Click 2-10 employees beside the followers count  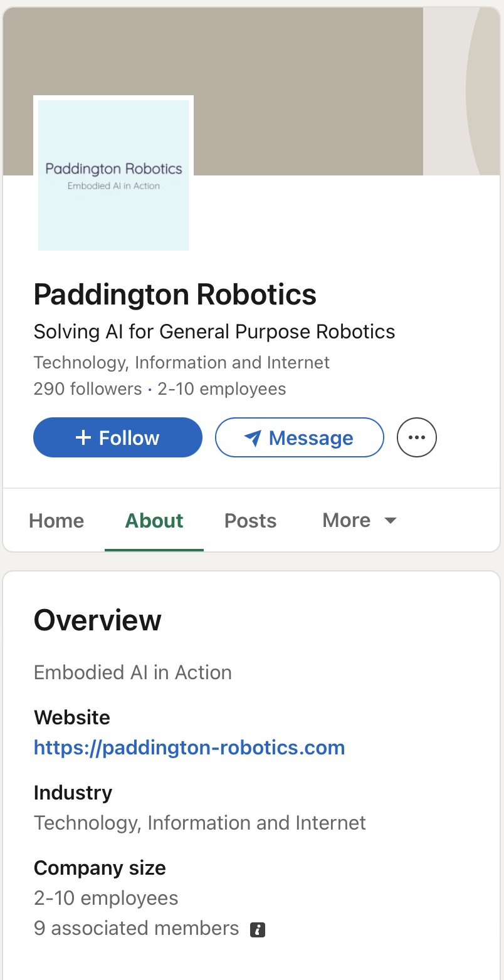point(222,389)
